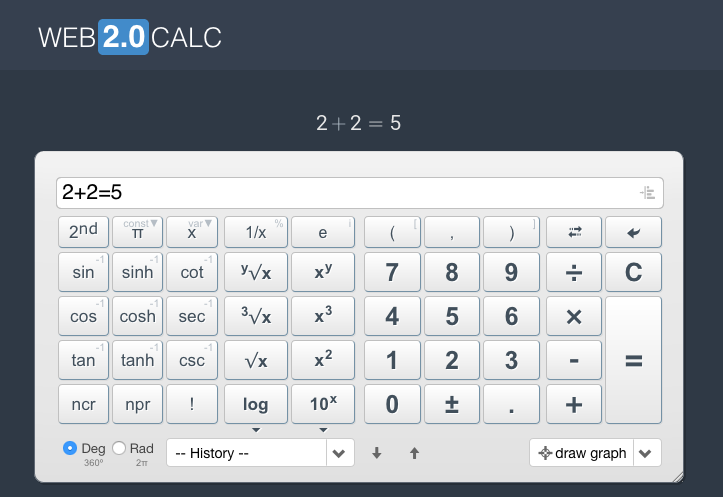This screenshot has height=497, width=723.
Task: Click the backspace arrow key
Action: [633, 232]
